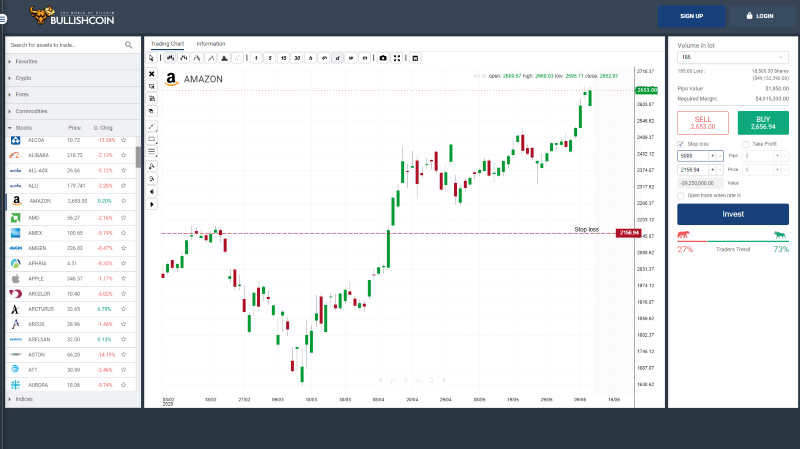Image resolution: width=800 pixels, height=449 pixels.
Task: Click the stop loss pips field showing 5000
Action: click(x=693, y=156)
